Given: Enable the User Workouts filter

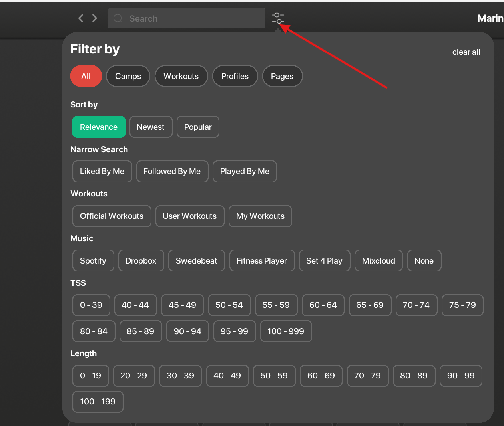Looking at the screenshot, I should (190, 216).
